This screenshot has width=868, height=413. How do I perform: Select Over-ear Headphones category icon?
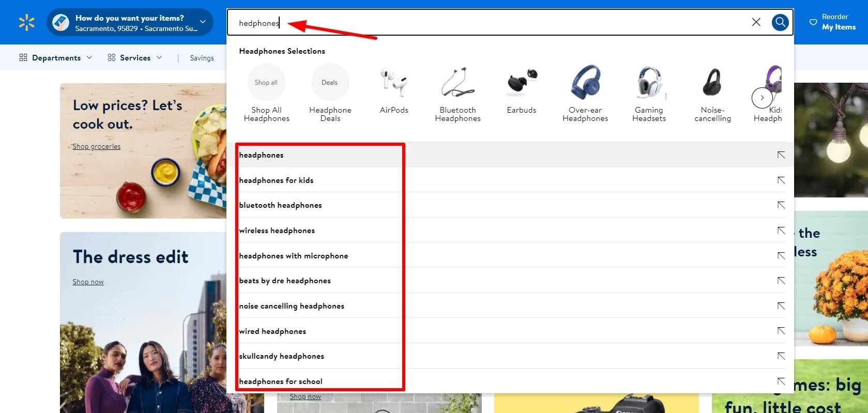pyautogui.click(x=585, y=83)
